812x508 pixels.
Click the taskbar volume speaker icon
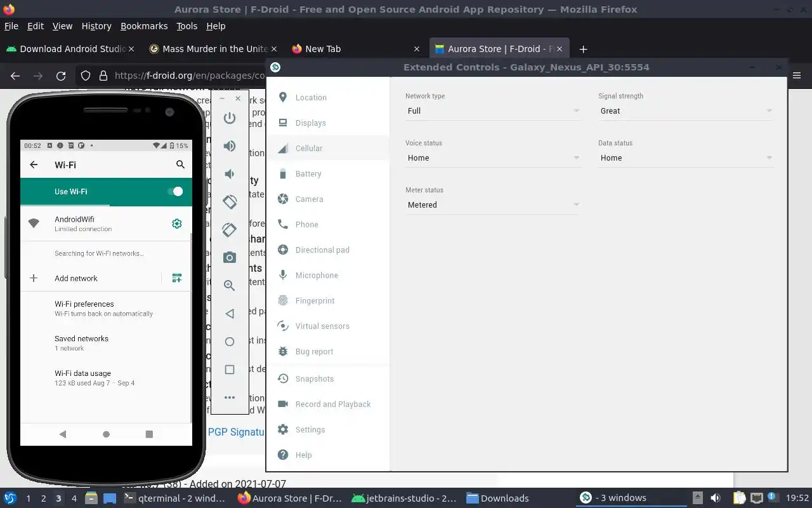tap(716, 498)
